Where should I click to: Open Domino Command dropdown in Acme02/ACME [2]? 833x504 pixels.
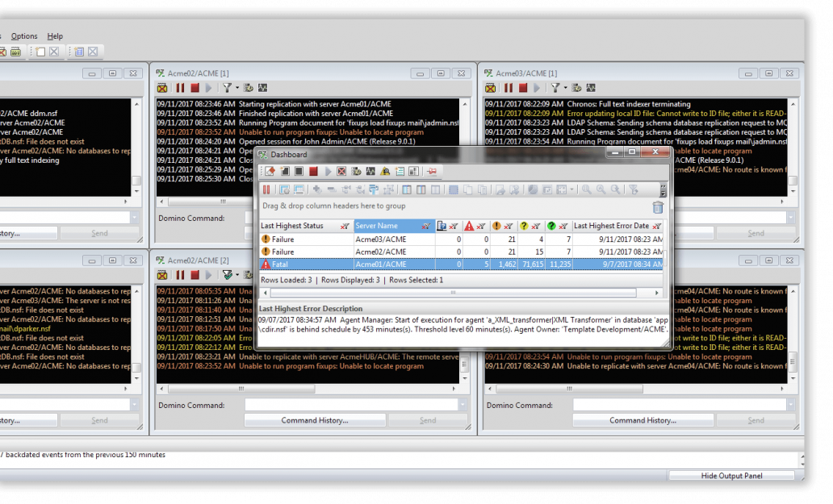point(463,405)
